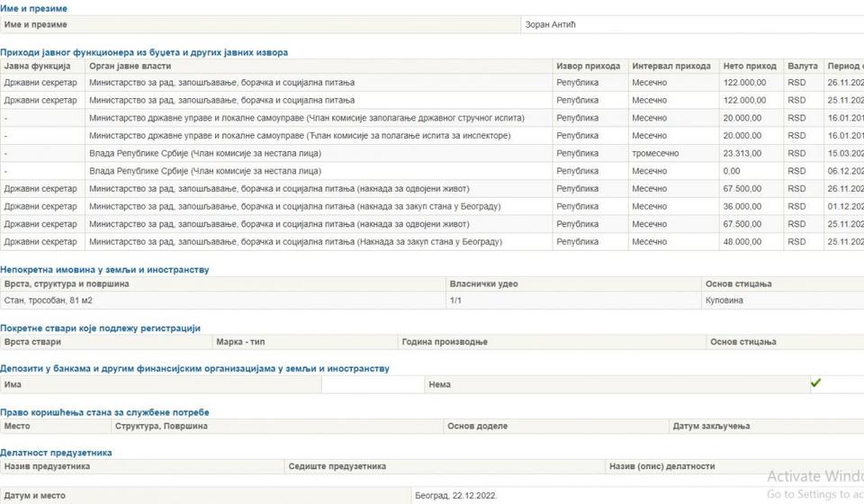Click the 23.313,00 net income value
This screenshot has height=504, width=864.
pyautogui.click(x=742, y=154)
